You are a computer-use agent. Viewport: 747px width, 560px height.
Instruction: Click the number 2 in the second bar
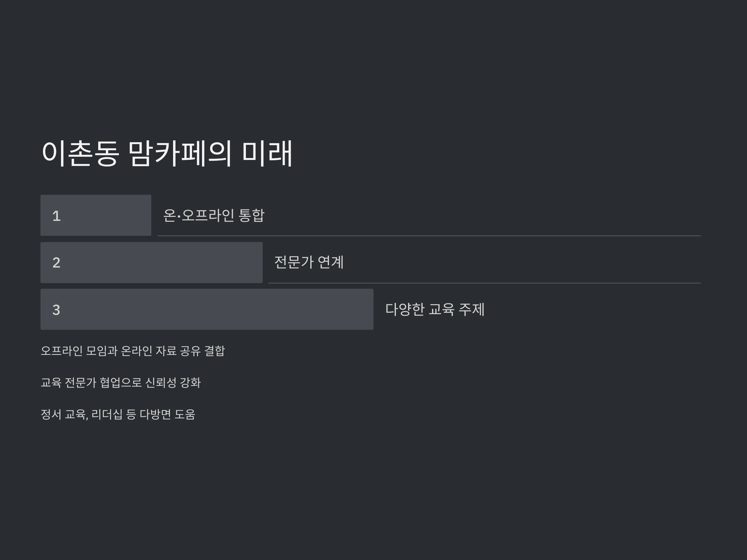56,263
